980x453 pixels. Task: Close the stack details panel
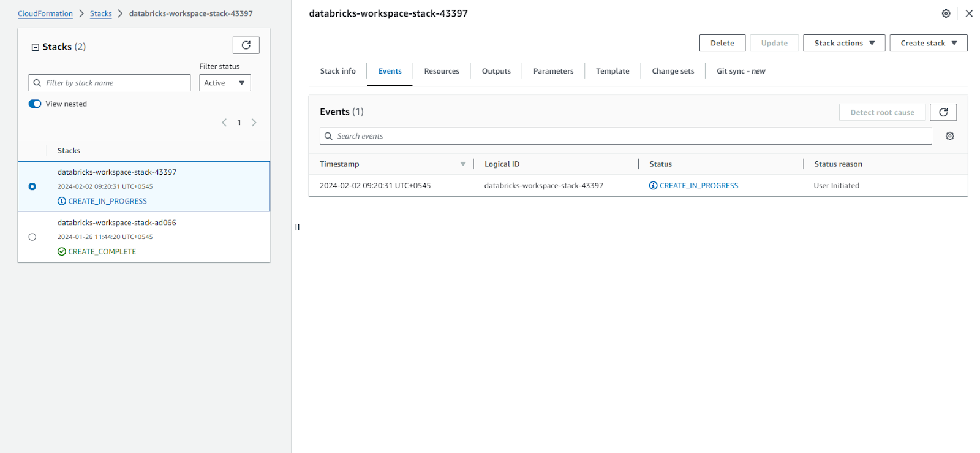pyautogui.click(x=969, y=13)
